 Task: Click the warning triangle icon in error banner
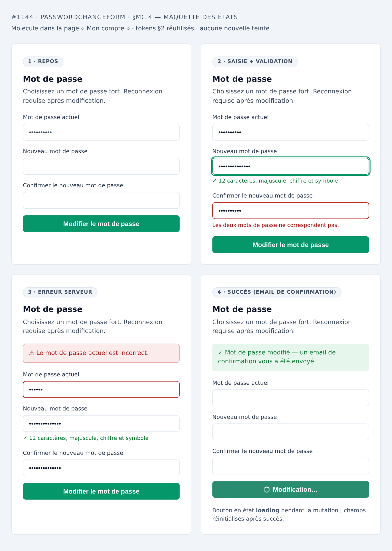[32, 353]
